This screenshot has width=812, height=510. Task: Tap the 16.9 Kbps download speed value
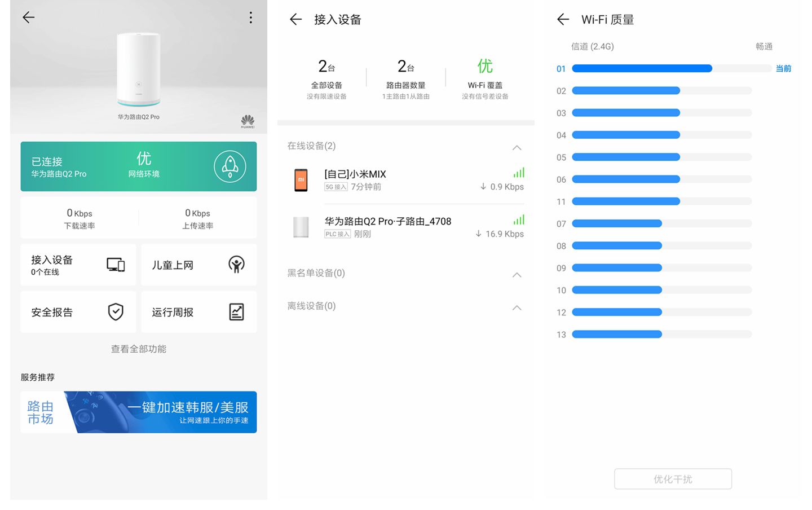pos(500,234)
